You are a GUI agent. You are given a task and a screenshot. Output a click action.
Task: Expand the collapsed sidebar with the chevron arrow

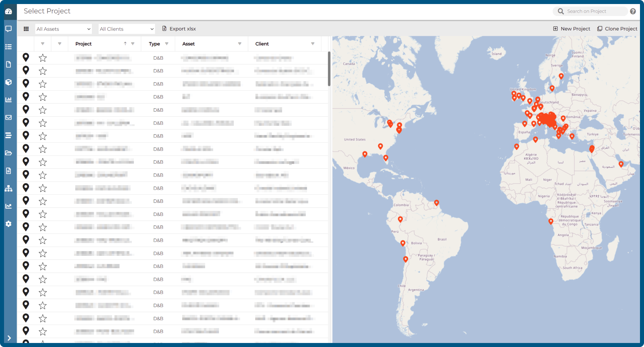click(9, 338)
